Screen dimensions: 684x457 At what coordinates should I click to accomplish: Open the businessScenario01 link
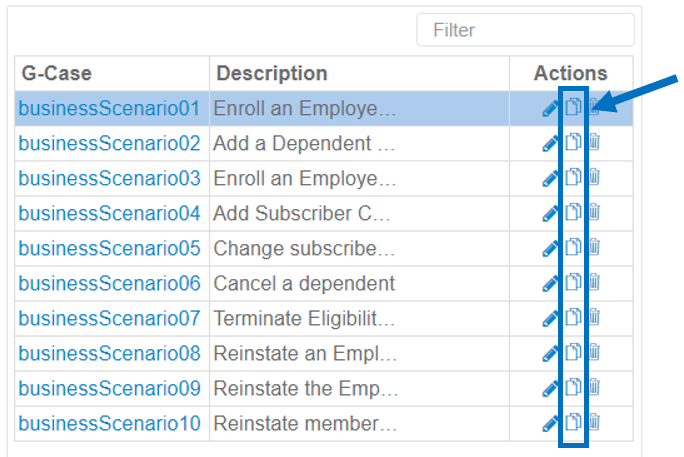(x=109, y=108)
